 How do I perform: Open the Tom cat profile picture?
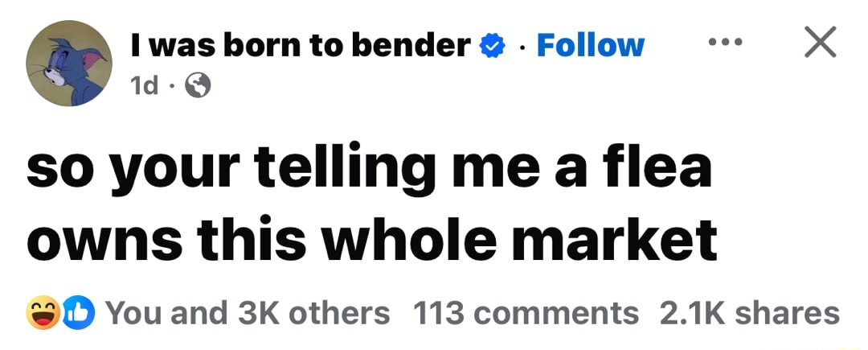point(68,64)
